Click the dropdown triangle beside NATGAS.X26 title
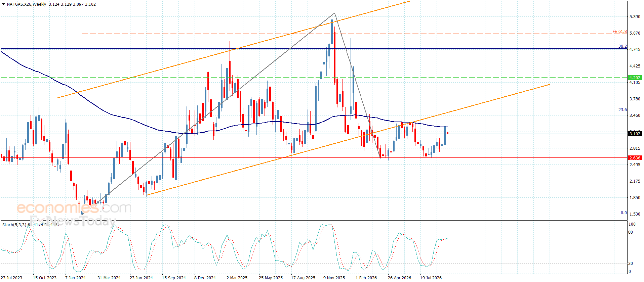Viewport: 644px width, 282px height. 3,4
